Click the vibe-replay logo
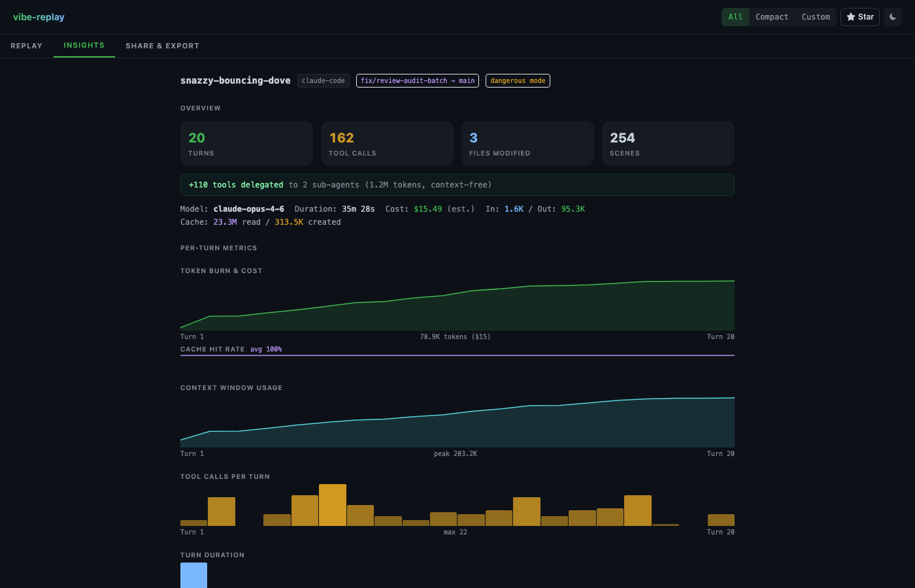The height and width of the screenshot is (588, 915). (x=39, y=17)
